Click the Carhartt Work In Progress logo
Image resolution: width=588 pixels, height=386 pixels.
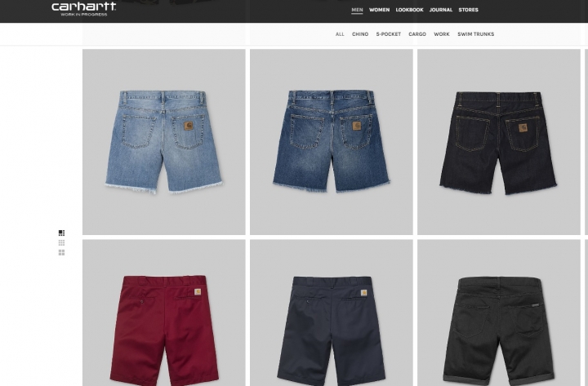(83, 9)
